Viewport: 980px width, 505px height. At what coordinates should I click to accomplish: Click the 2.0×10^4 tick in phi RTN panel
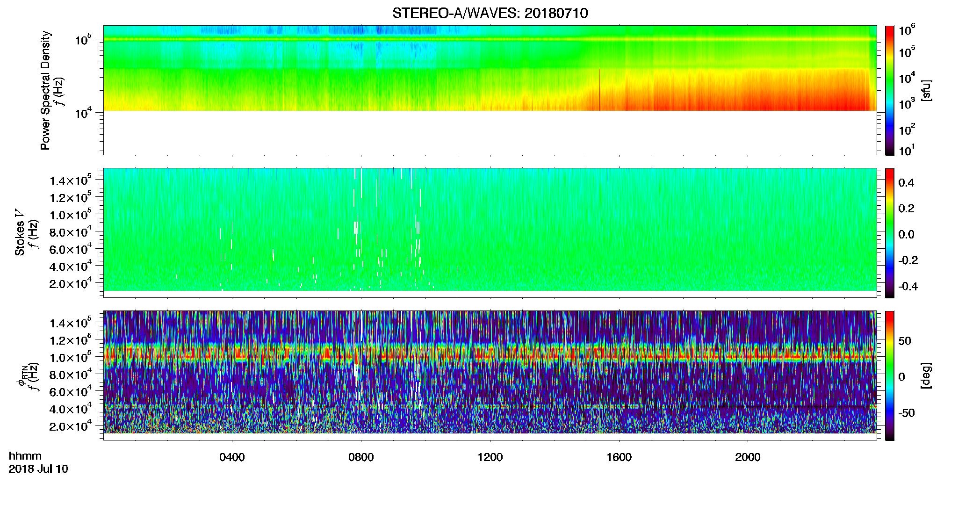point(71,426)
